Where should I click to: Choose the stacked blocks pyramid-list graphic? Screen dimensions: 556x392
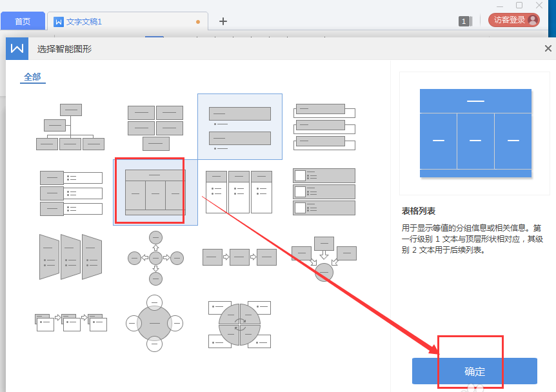tap(155, 127)
